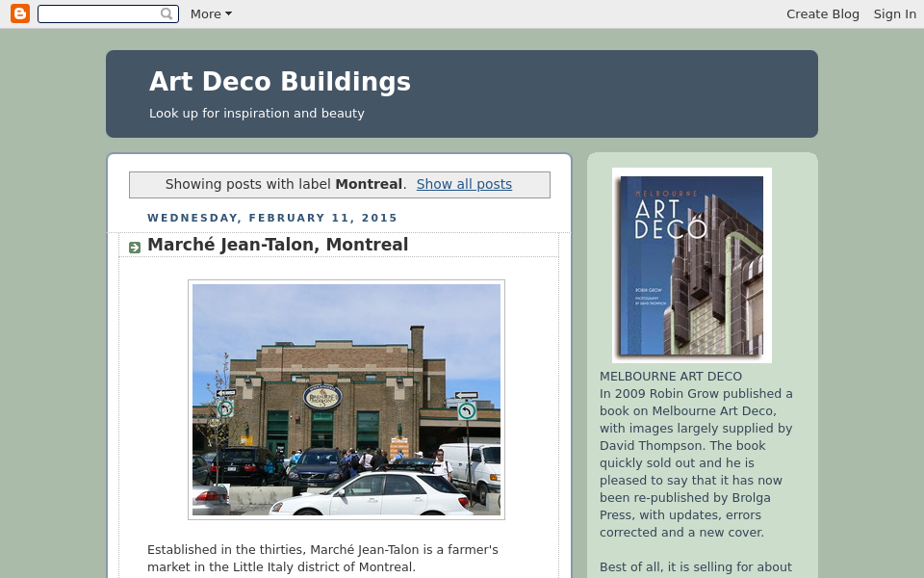This screenshot has width=924, height=578.
Task: Click the orange Blogger logo icon
Action: (x=19, y=13)
